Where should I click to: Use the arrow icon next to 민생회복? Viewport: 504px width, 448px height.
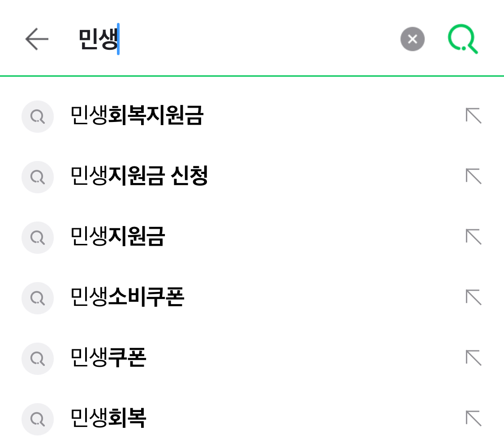(x=474, y=419)
